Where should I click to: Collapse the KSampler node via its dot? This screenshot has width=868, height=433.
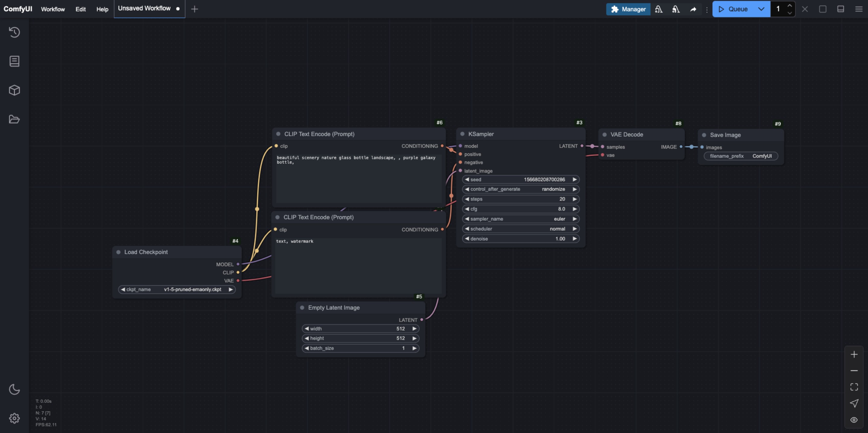pyautogui.click(x=462, y=134)
